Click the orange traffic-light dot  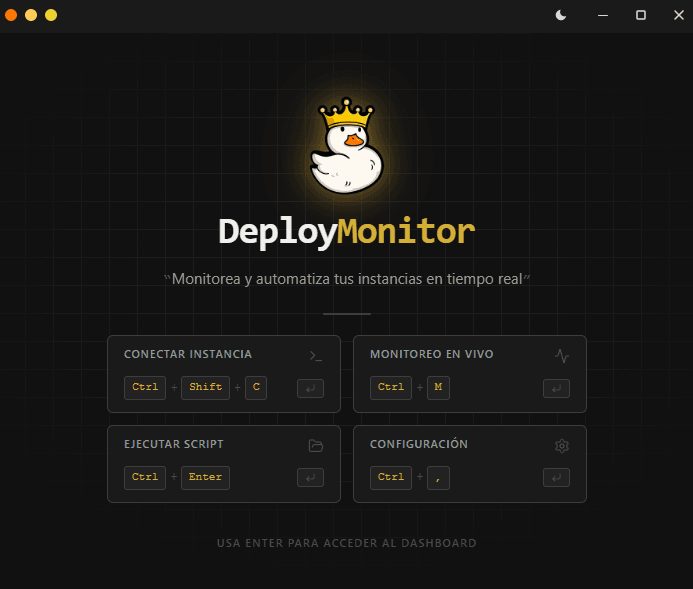click(11, 15)
